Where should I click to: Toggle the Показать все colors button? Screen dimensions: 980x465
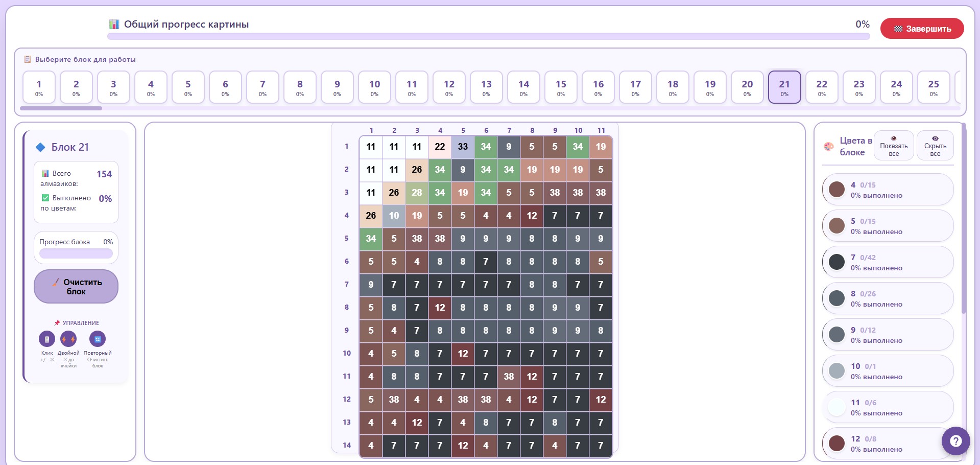(894, 146)
